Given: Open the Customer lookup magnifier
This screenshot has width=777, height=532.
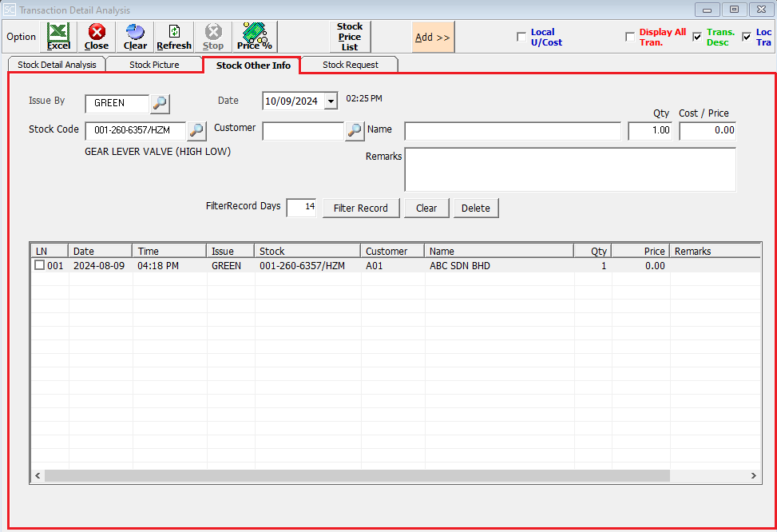Looking at the screenshot, I should point(355,131).
